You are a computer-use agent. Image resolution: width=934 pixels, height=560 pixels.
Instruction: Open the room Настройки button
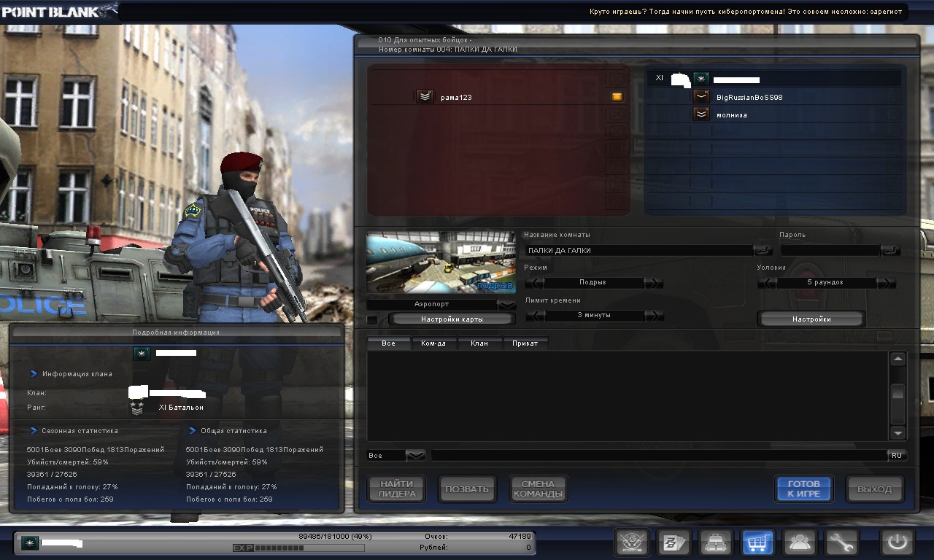pyautogui.click(x=811, y=319)
